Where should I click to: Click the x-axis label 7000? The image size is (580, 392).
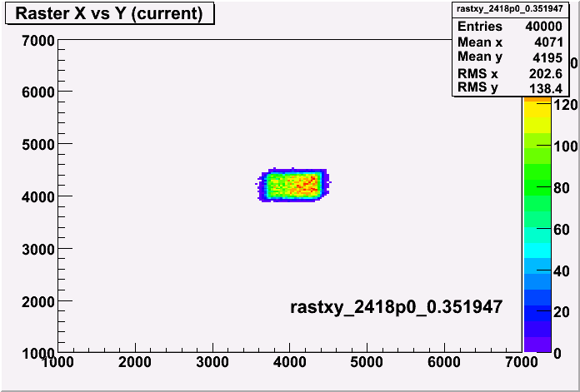(x=521, y=362)
